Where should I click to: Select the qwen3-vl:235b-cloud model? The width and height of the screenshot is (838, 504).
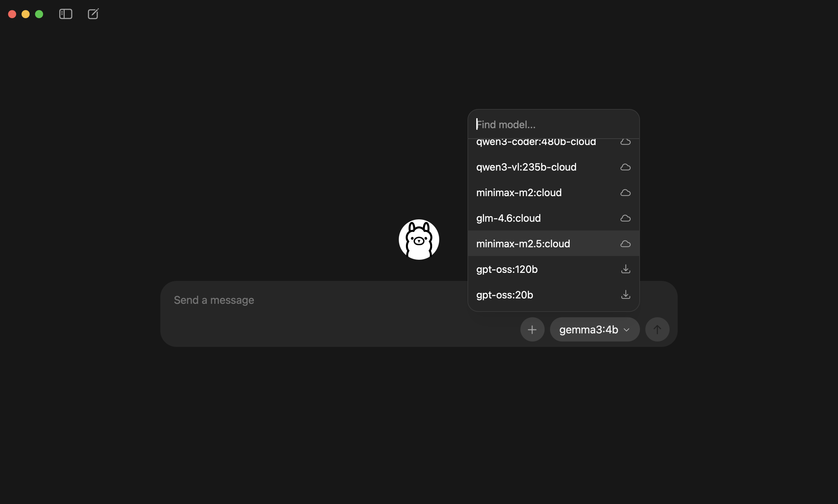[x=553, y=167]
